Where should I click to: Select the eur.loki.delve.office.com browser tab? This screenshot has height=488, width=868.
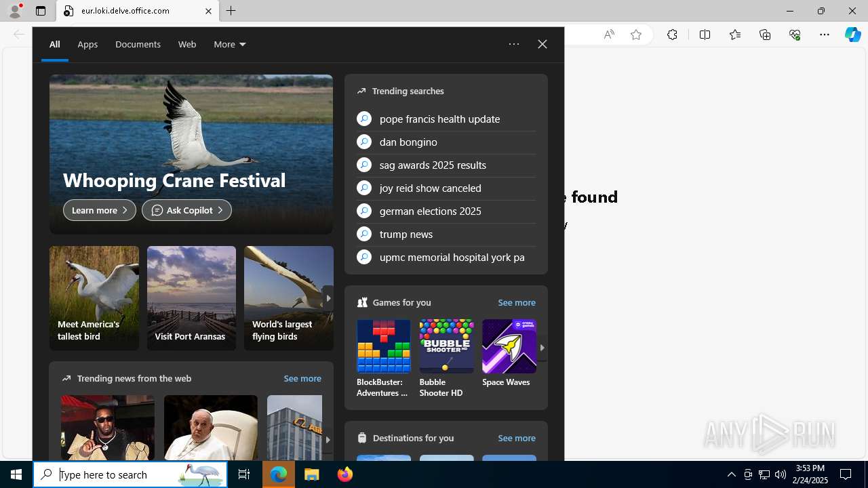coord(138,11)
